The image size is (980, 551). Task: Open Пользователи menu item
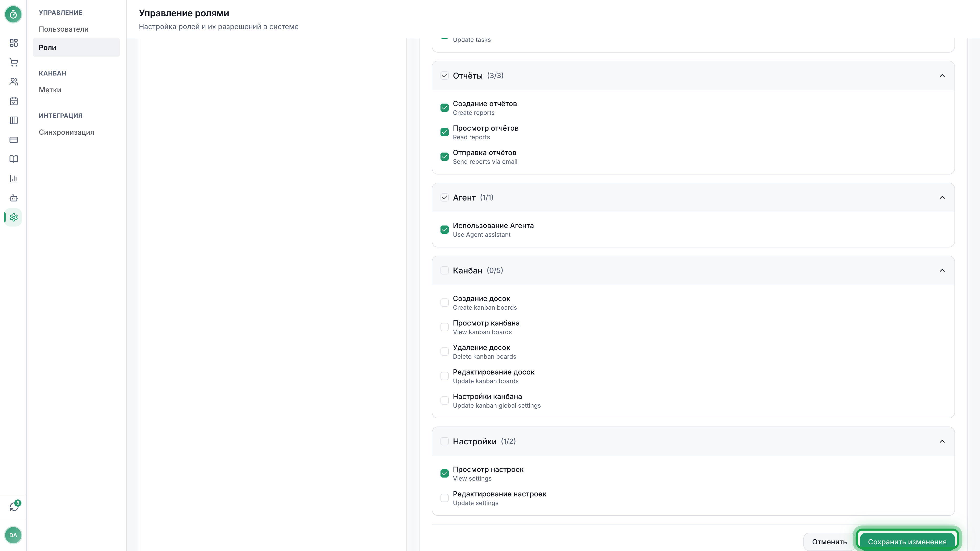76,29
